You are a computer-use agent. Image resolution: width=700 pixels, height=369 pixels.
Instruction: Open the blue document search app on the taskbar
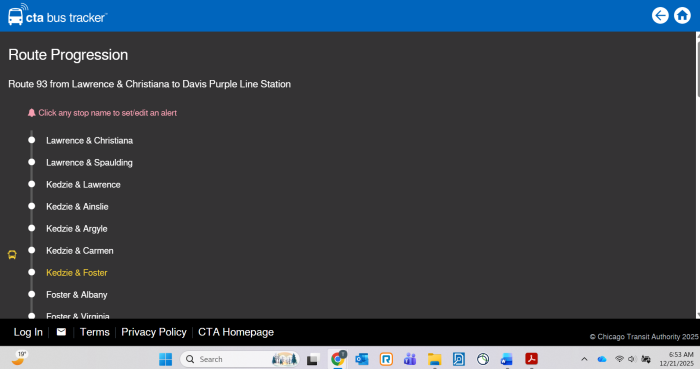tap(458, 359)
